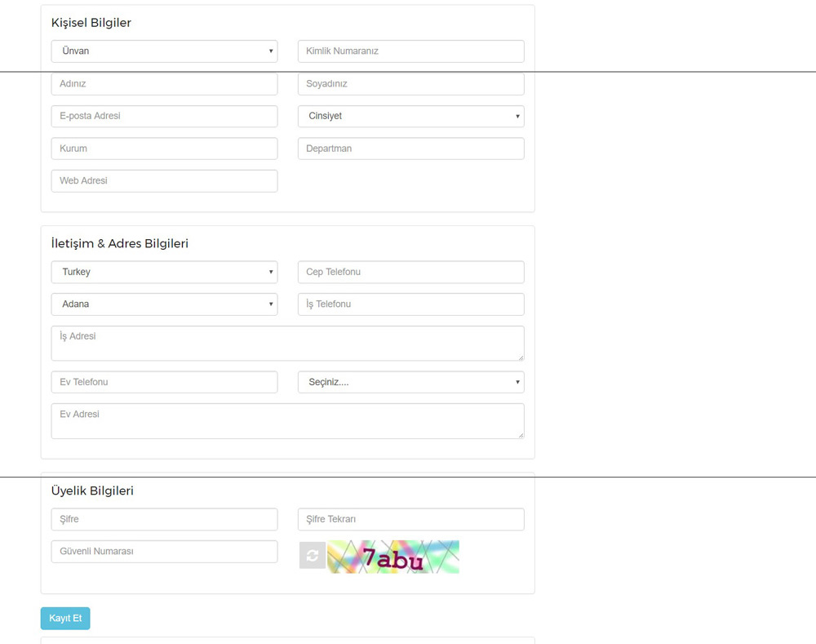Click the captcha image showing 7abu
This screenshot has width=816, height=644.
click(393, 557)
